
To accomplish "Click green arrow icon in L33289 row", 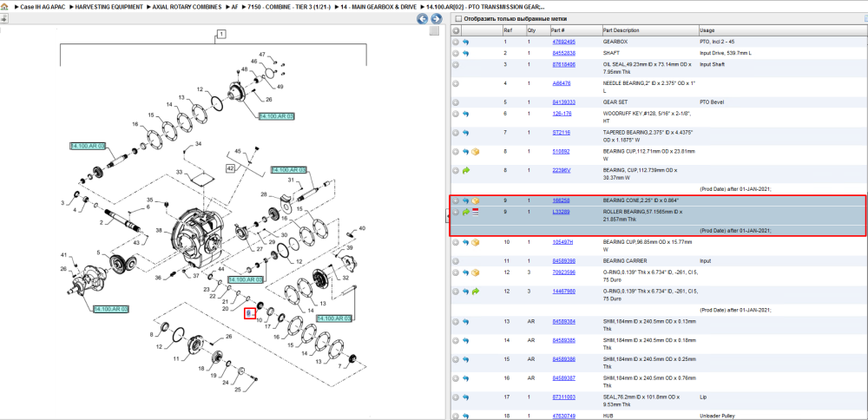I will click(465, 212).
